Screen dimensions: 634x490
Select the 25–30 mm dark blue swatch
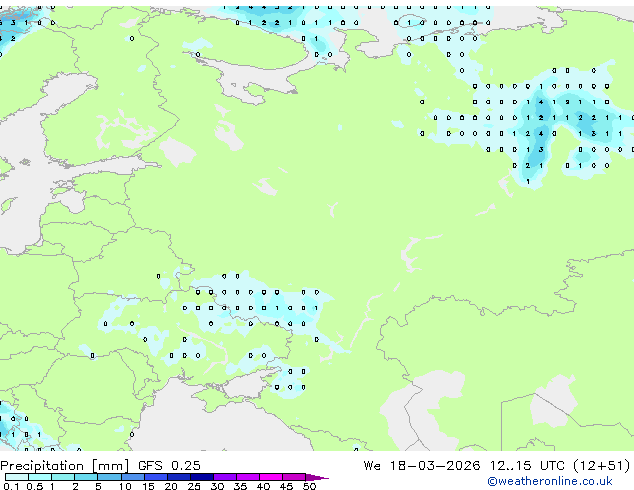pyautogui.click(x=202, y=477)
